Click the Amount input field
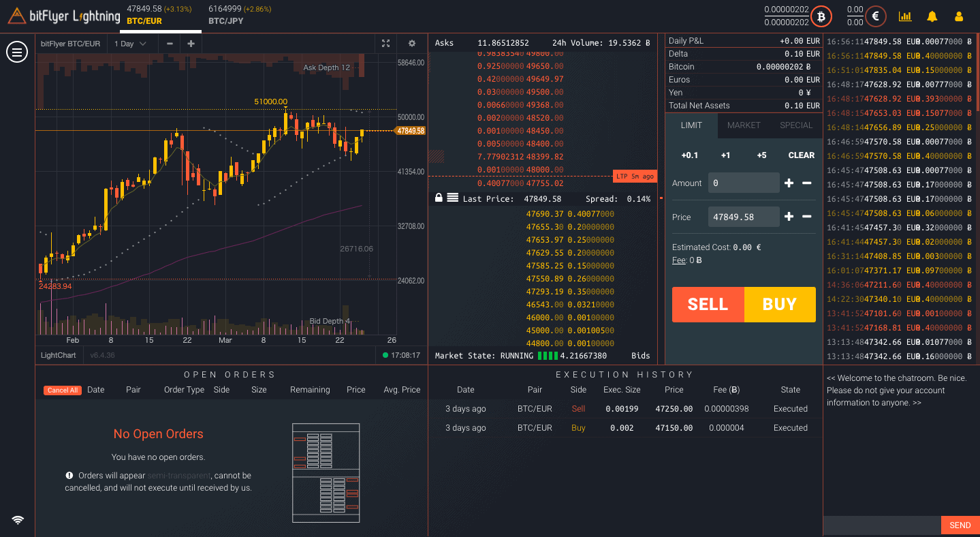The width and height of the screenshot is (980, 537). 744,183
